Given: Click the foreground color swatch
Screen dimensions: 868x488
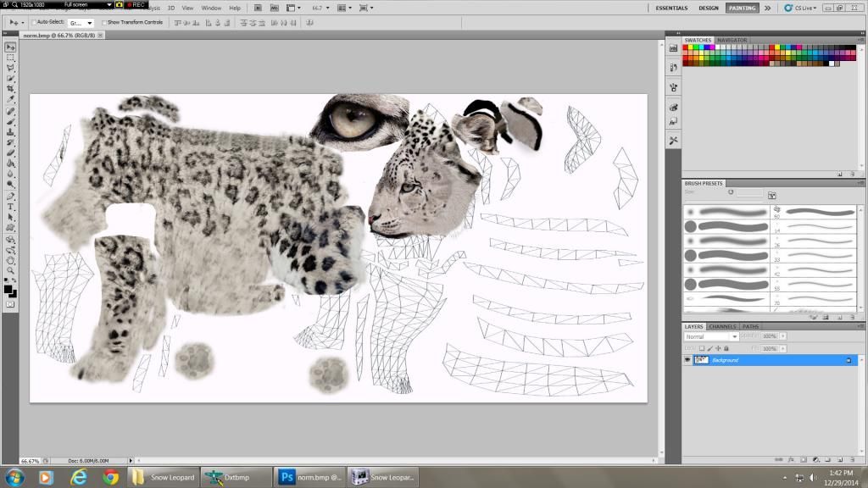Looking at the screenshot, I should coord(8,290).
